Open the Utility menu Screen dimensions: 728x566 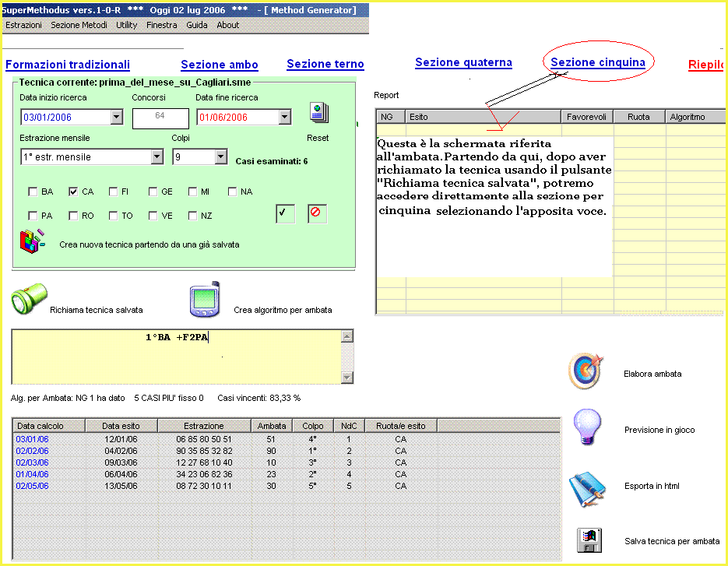pyautogui.click(x=126, y=25)
